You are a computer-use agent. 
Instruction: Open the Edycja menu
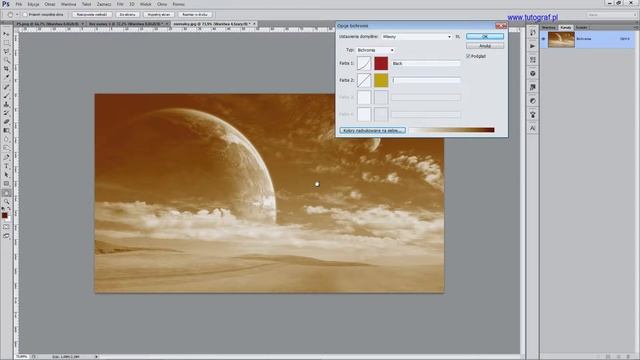pyautogui.click(x=33, y=4)
